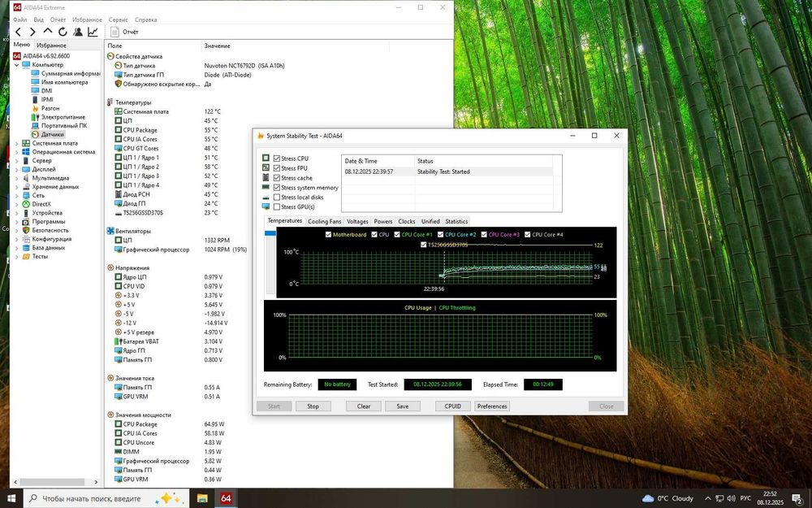
Task: Switch to the Voltages tab
Action: pyautogui.click(x=357, y=221)
